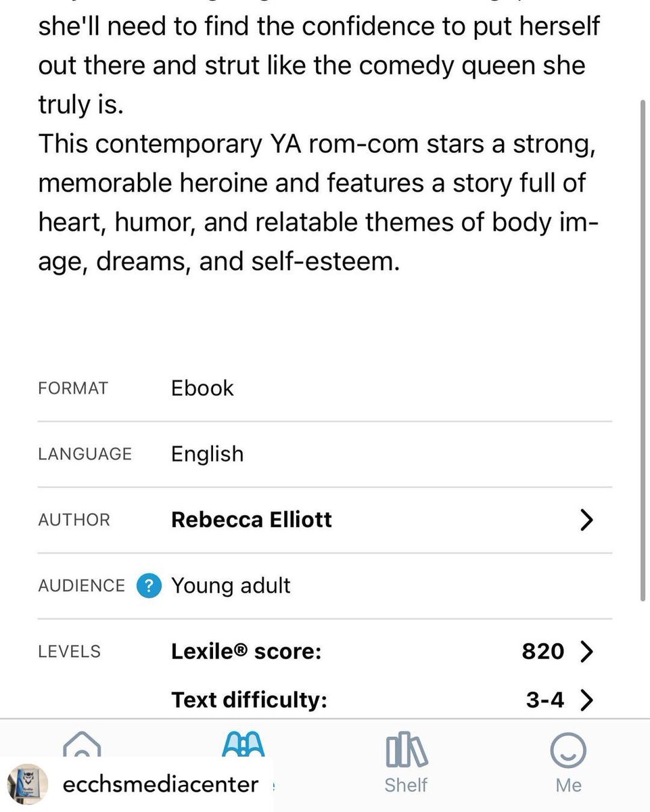Select the Text difficulty label
The image size is (650, 812).
(249, 700)
